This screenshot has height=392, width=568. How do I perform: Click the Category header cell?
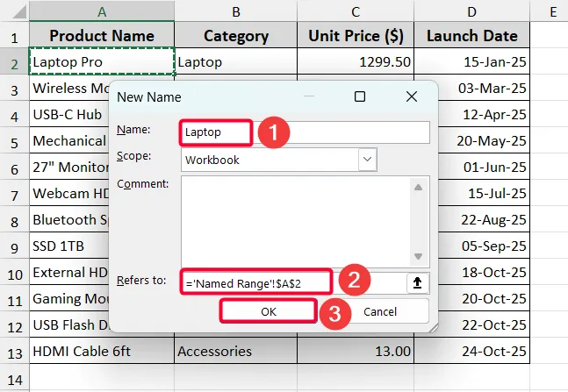[236, 35]
